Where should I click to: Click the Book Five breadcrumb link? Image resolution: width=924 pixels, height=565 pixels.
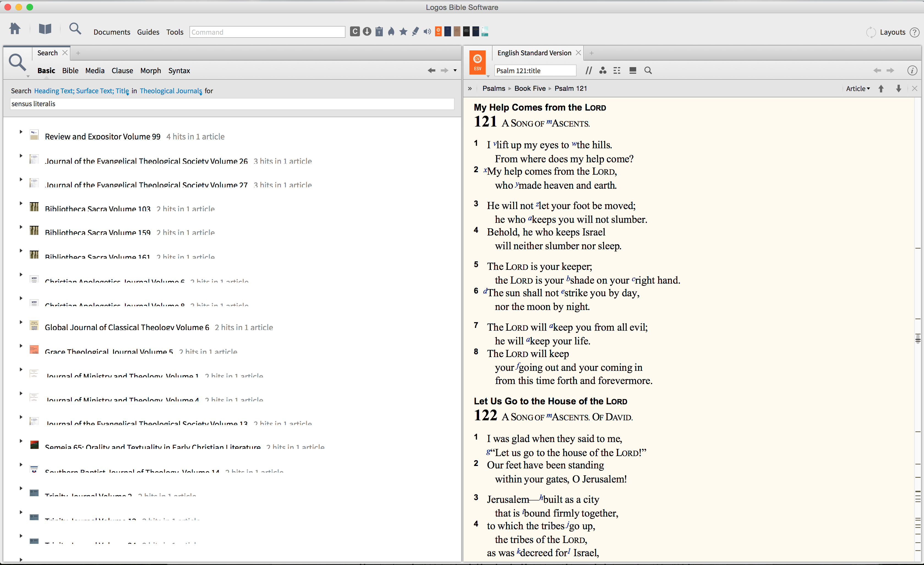click(529, 89)
